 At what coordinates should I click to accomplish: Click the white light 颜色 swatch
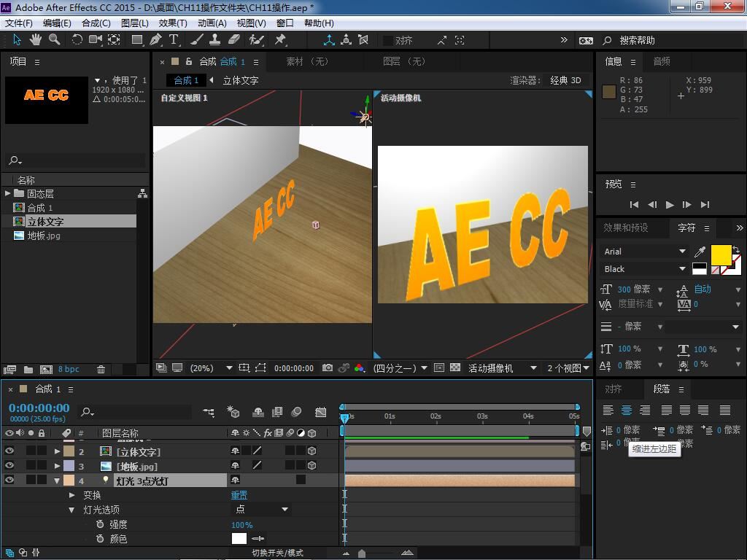pos(239,539)
